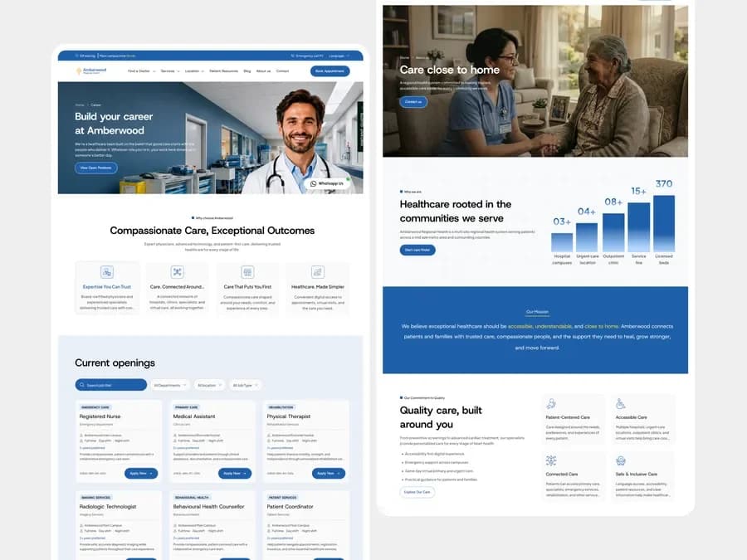This screenshot has width=747, height=560.
Task: Click the Registered Nurse job title
Action: (x=100, y=416)
